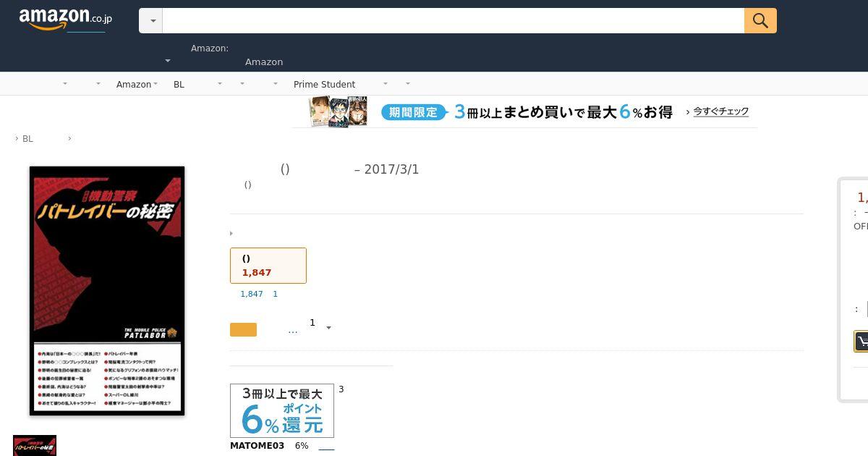This screenshot has width=868, height=456.
Task: Click the blue 1,847 offer link
Action: pyautogui.click(x=252, y=294)
